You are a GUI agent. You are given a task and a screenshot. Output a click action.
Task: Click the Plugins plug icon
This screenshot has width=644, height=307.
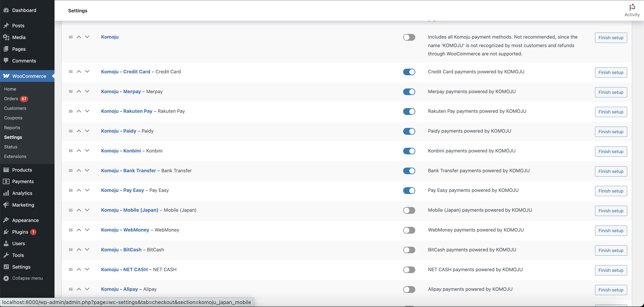click(6, 232)
